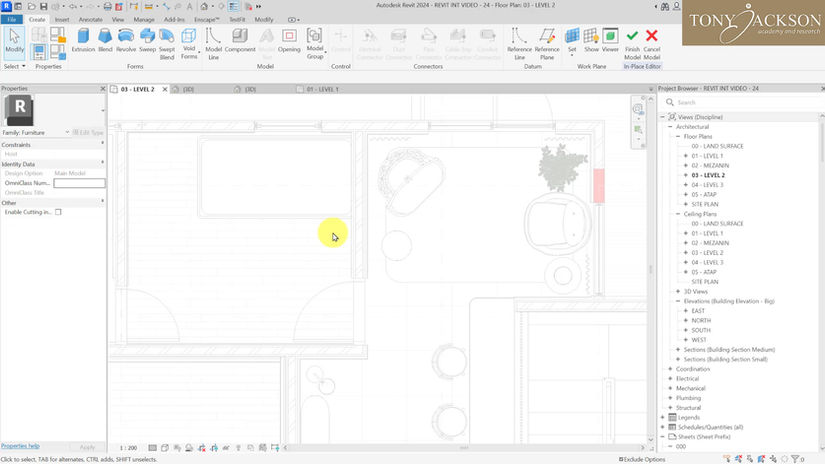This screenshot has height=464, width=825.
Task: Collapse the Floor Plans tree node
Action: [678, 136]
